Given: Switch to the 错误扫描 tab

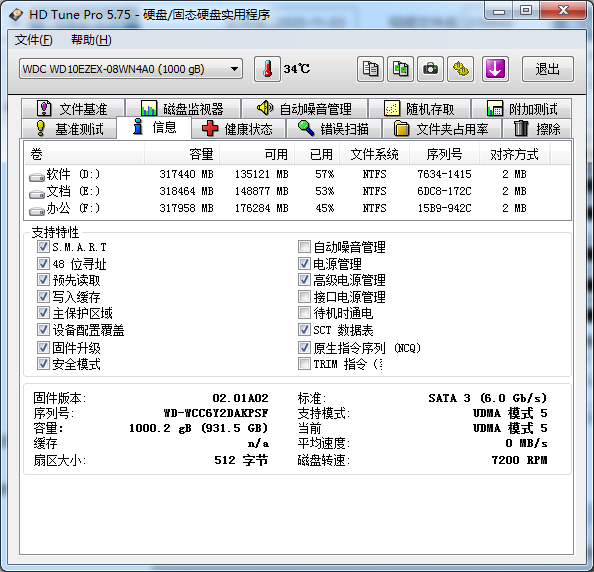Looking at the screenshot, I should click(334, 129).
